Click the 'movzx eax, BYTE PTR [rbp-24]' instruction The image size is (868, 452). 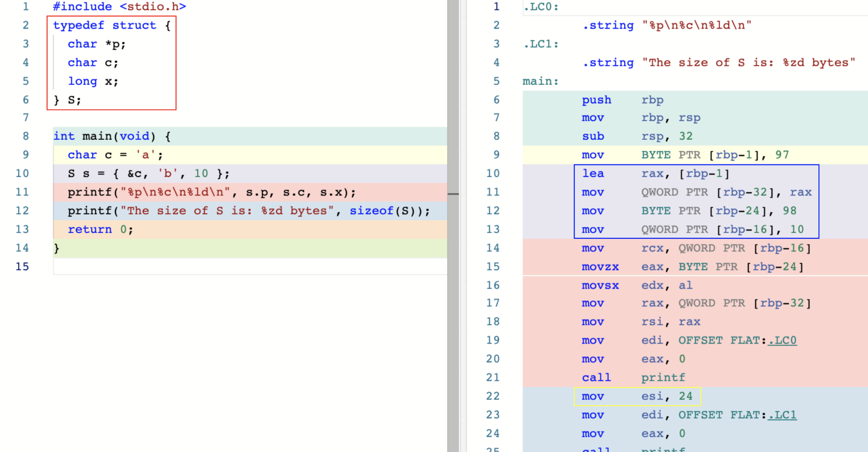693,266
